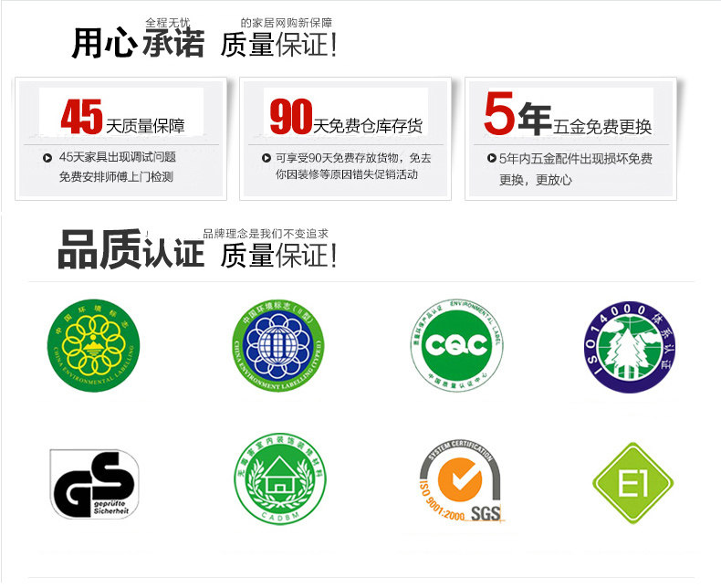This screenshot has width=721, height=588.
Task: Click the 品牌理念是我们不变追求 subtitle
Action: click(x=266, y=234)
